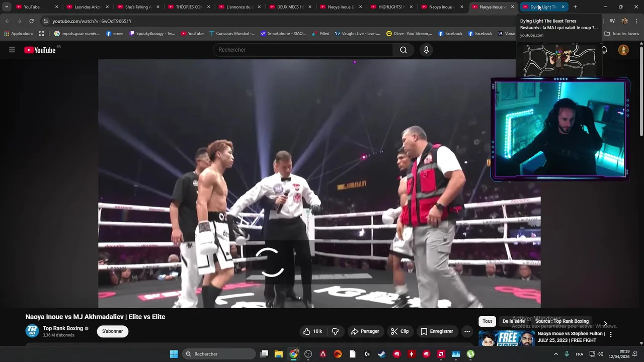Viewport: 644px width, 362px height.
Task: Click the Free Fight suggested video thumbnail
Action: click(507, 338)
